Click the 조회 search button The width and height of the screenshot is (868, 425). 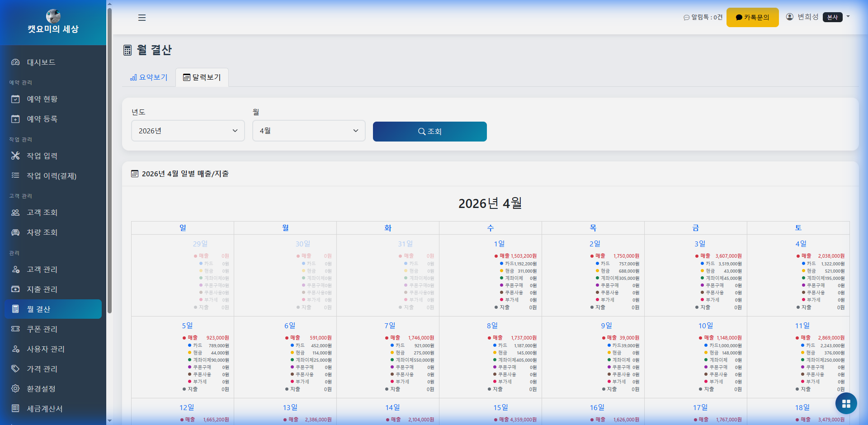pos(430,132)
